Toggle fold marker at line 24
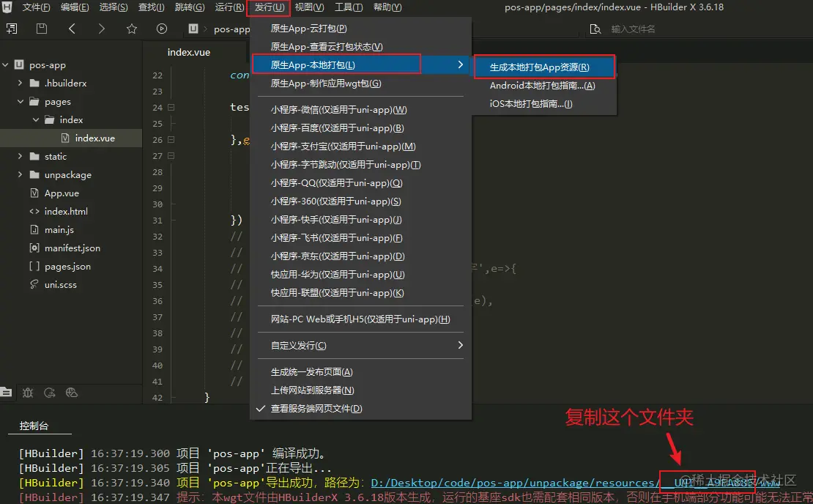This screenshot has height=504, width=813. (x=171, y=108)
